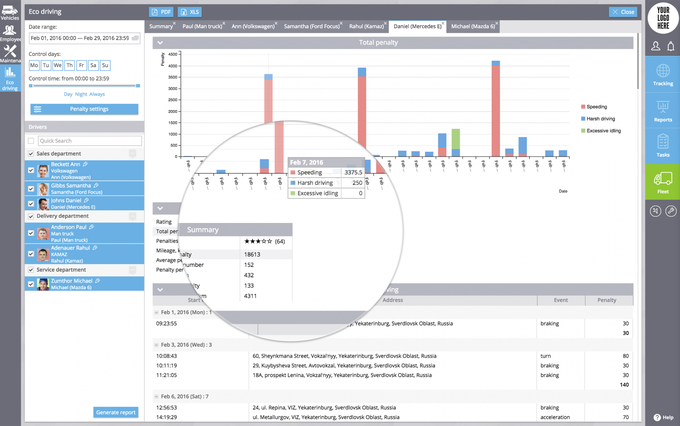The height and width of the screenshot is (426, 680).
Task: Export the report as PDF
Action: (162, 11)
